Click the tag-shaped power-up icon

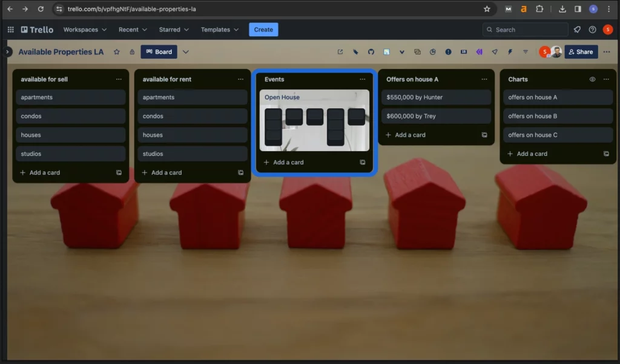(355, 52)
